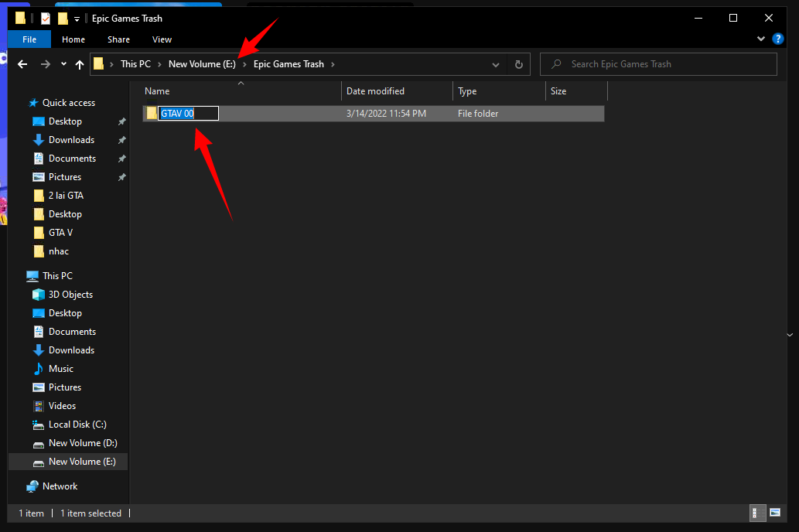Open pinned Desktop under Quick access

pos(65,121)
